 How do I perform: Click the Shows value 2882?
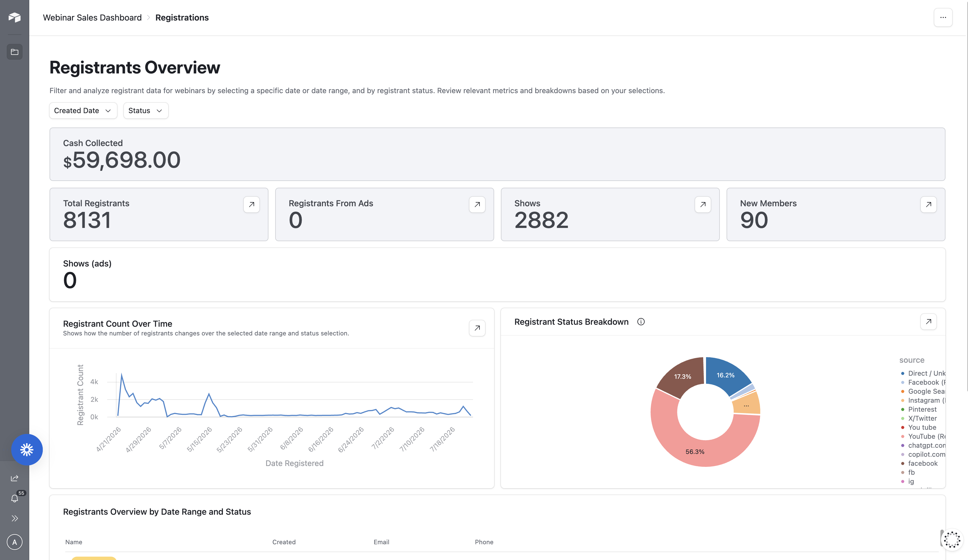(x=541, y=220)
